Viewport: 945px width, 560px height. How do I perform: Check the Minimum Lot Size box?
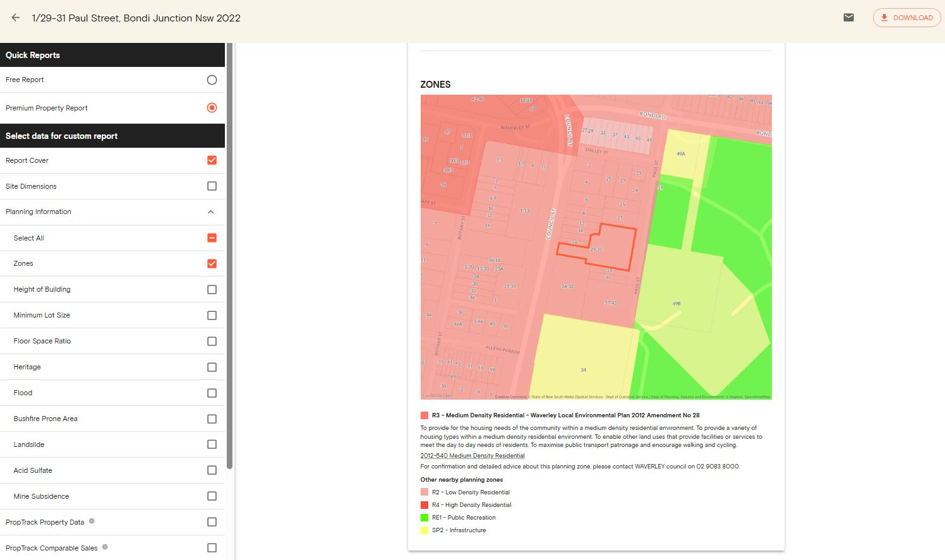coord(212,316)
